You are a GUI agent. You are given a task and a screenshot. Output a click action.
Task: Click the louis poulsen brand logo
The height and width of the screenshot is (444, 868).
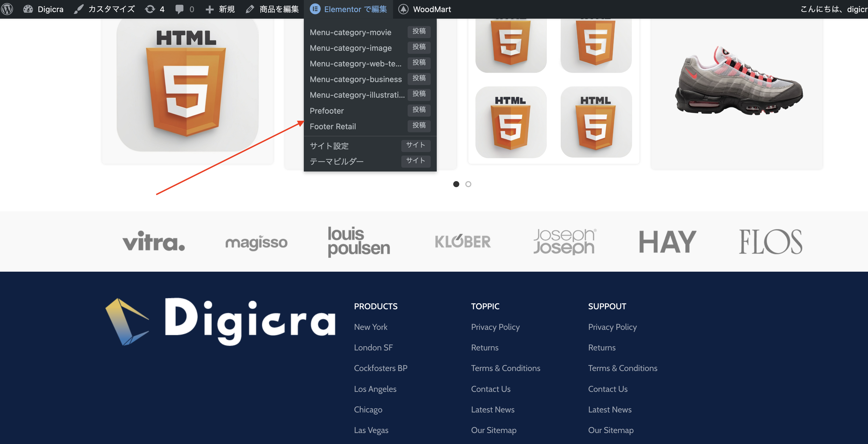(x=359, y=241)
